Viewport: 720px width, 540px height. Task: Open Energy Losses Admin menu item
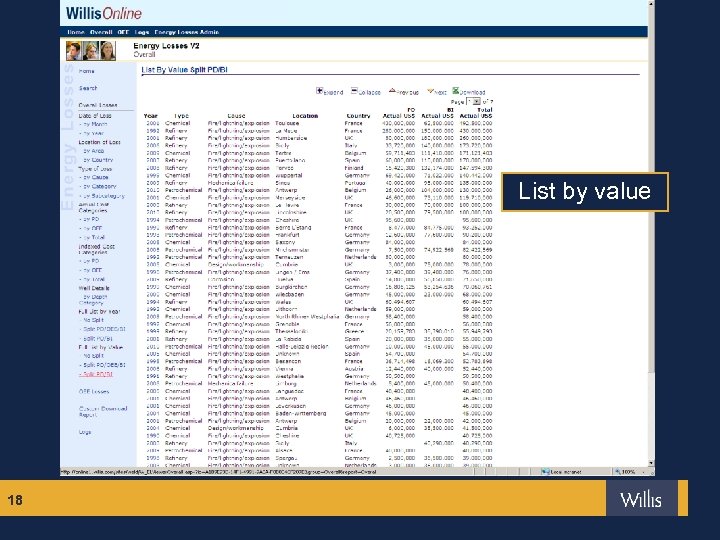point(186,32)
